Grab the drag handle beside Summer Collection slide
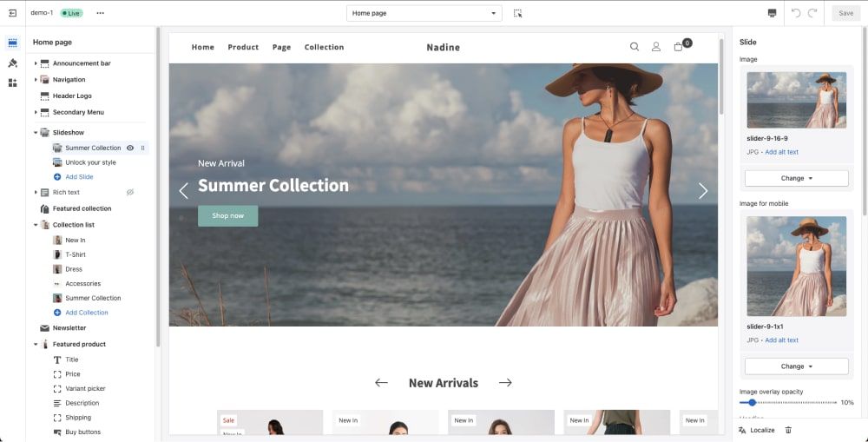The height and width of the screenshot is (442, 868). (x=143, y=148)
